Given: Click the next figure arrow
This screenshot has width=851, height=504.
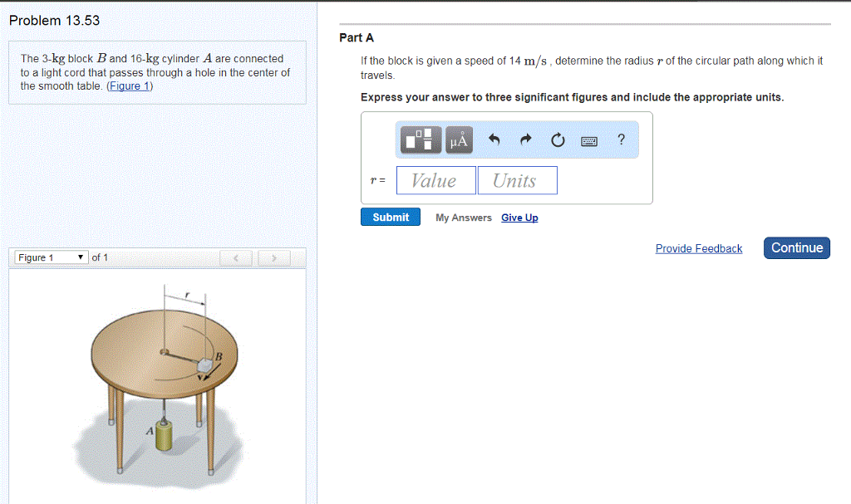Looking at the screenshot, I should click(x=273, y=257).
